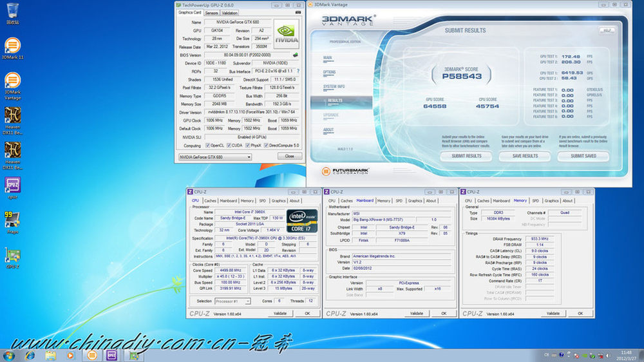This screenshot has width=644, height=362.
Task: Click the BIOS save chip icon in GPU-Z
Action: (x=296, y=55)
